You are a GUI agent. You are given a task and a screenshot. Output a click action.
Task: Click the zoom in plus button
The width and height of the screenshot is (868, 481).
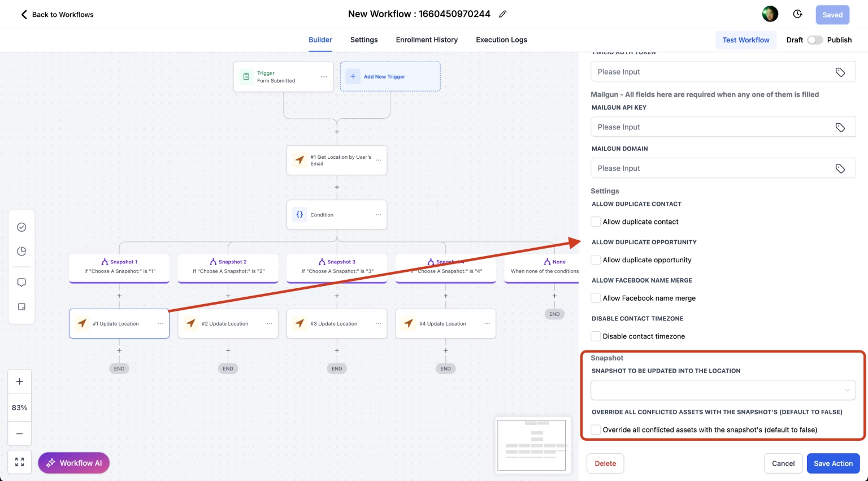(x=20, y=382)
